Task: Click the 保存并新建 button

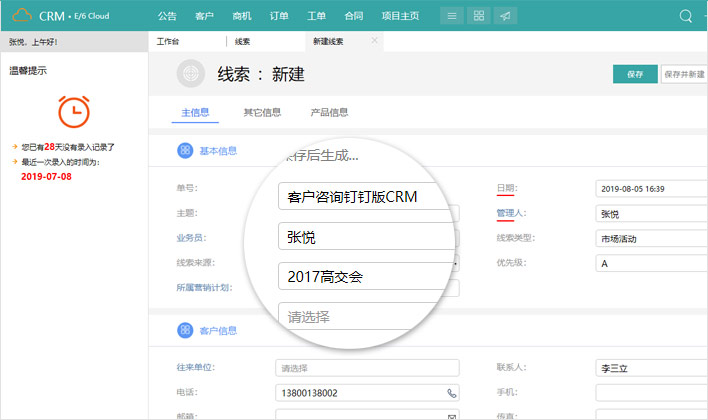Action: coord(684,74)
